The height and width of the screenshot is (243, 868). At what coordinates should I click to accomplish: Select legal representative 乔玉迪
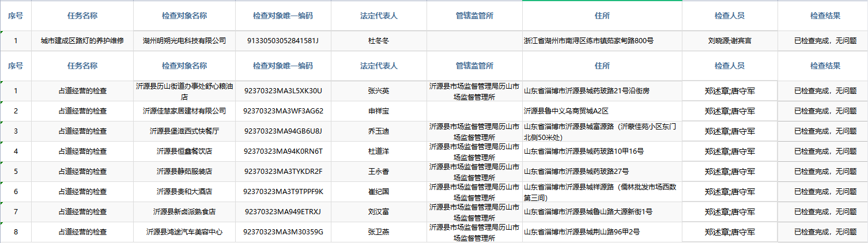[x=379, y=131]
